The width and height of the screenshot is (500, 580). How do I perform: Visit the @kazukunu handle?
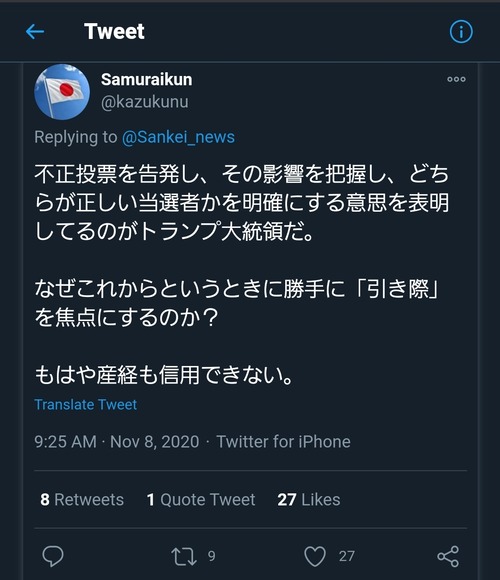tap(145, 102)
